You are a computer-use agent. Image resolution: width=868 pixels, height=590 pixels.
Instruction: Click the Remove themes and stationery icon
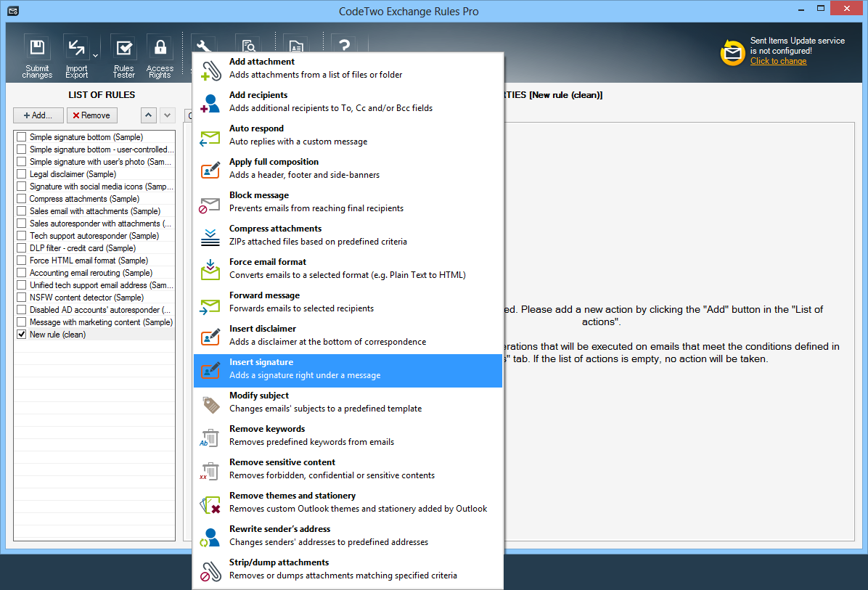[210, 505]
